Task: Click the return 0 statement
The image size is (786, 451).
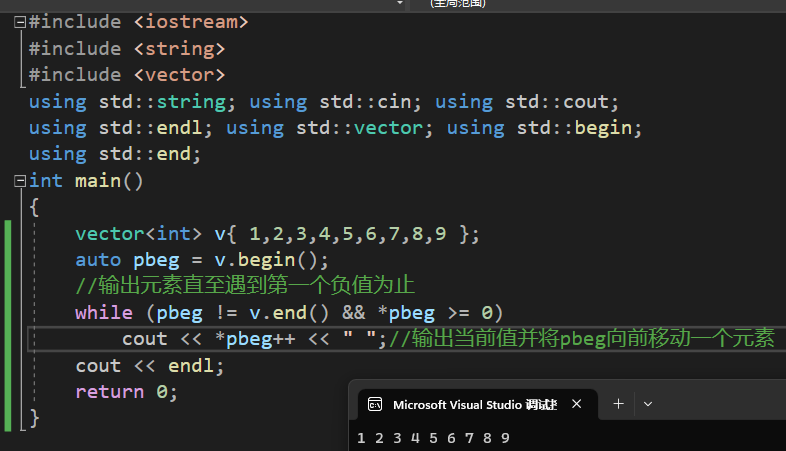Action: 126,392
